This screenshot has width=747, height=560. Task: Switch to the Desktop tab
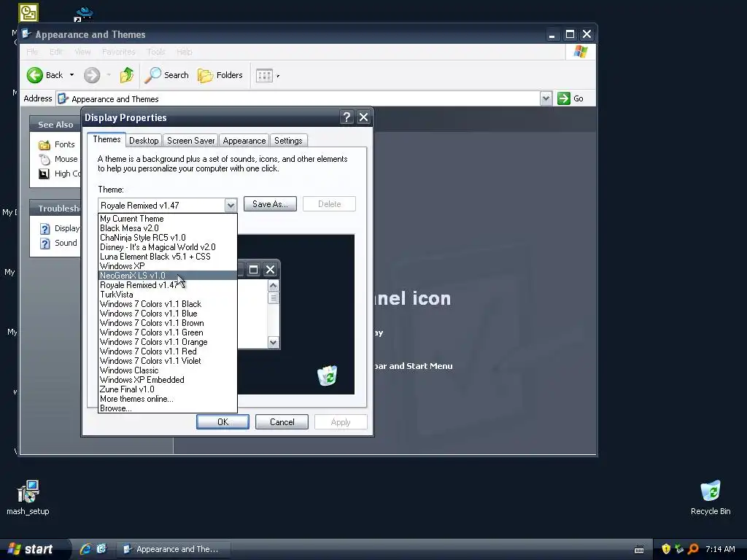(144, 141)
